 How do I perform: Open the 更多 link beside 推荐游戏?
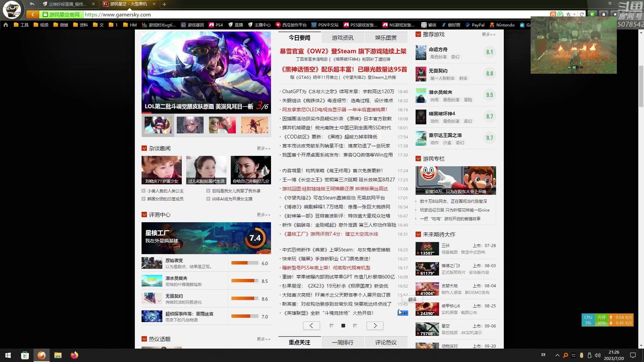click(x=488, y=34)
